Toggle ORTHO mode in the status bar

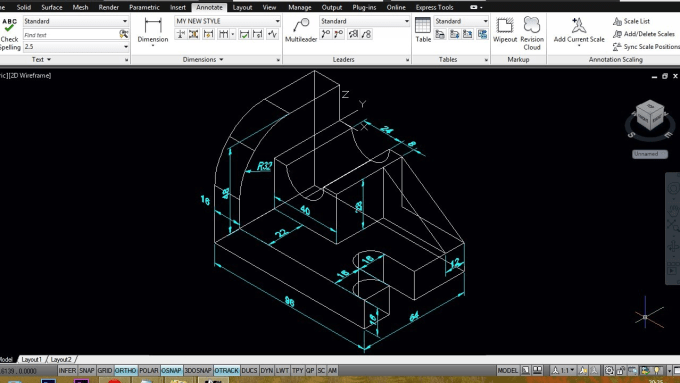[x=125, y=370]
